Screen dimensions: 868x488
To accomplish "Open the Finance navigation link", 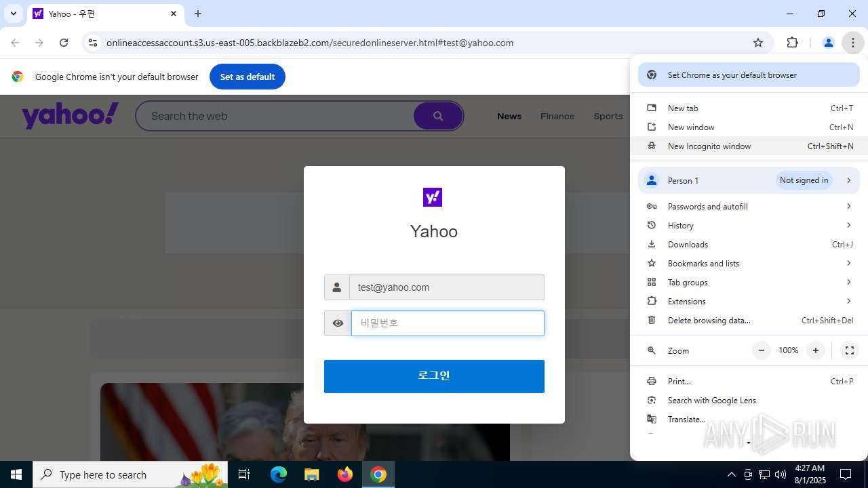I will pyautogui.click(x=557, y=116).
